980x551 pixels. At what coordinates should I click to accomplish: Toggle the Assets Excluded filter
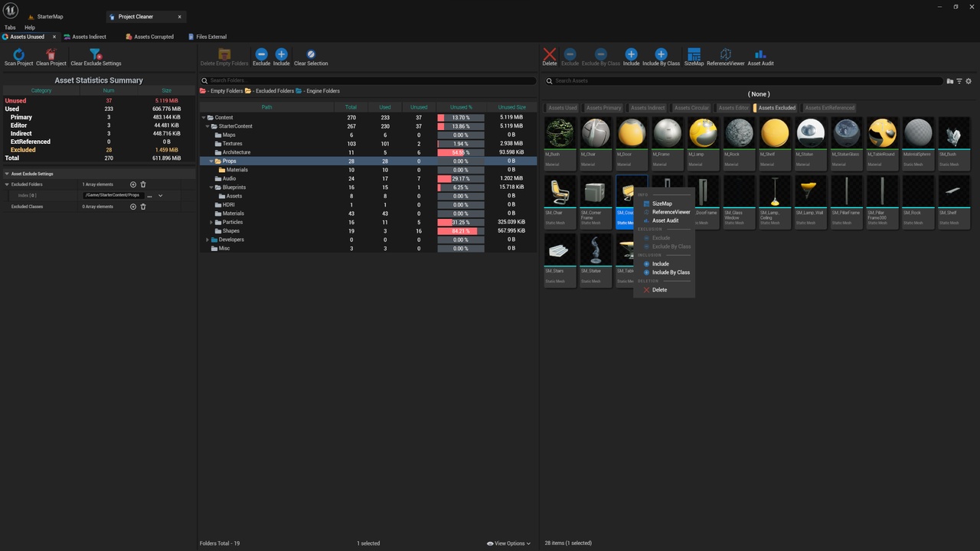coord(776,108)
